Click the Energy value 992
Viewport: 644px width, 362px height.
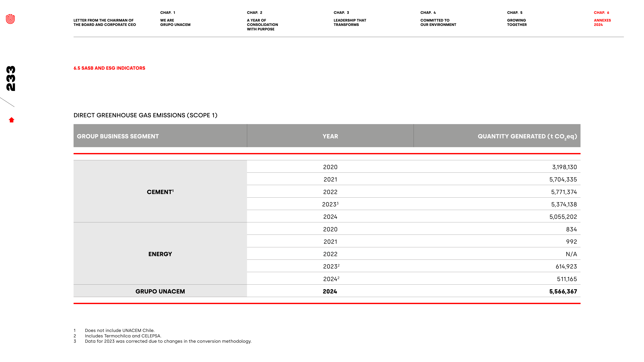coord(571,242)
